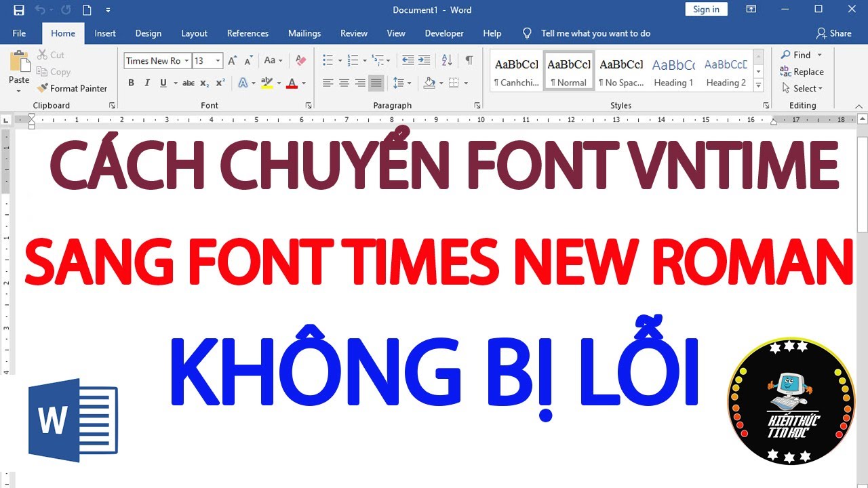Click the New blank document icon

click(87, 10)
